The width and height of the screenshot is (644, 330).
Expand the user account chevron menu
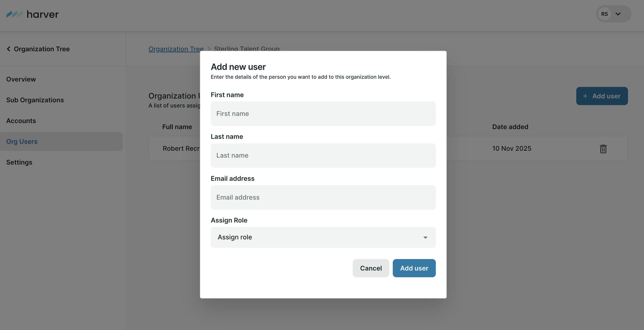pos(618,14)
